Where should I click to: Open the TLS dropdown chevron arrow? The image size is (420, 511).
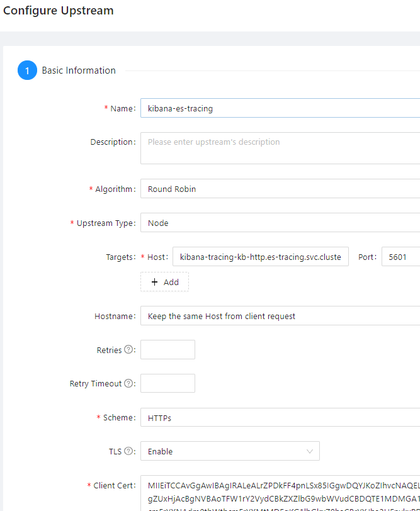coord(310,451)
